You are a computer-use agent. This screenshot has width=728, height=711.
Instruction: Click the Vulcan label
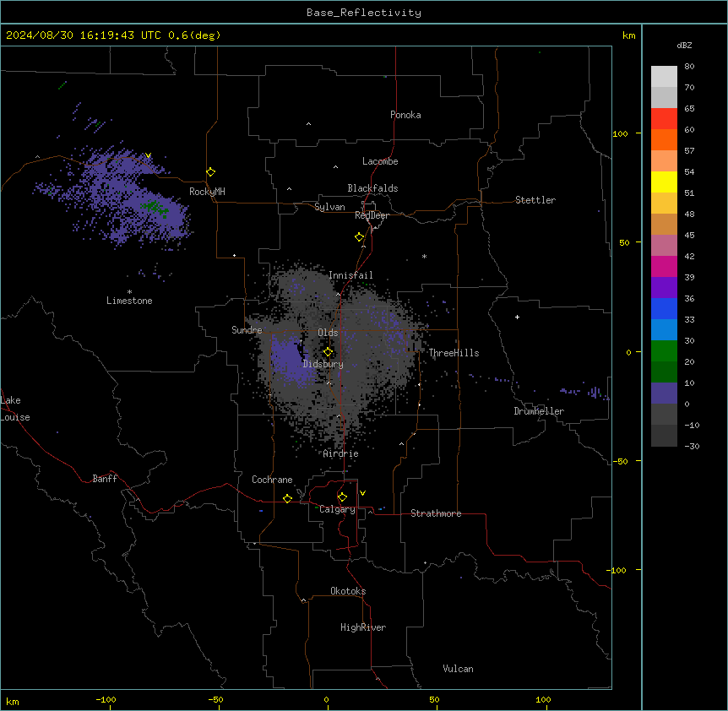pos(459,669)
